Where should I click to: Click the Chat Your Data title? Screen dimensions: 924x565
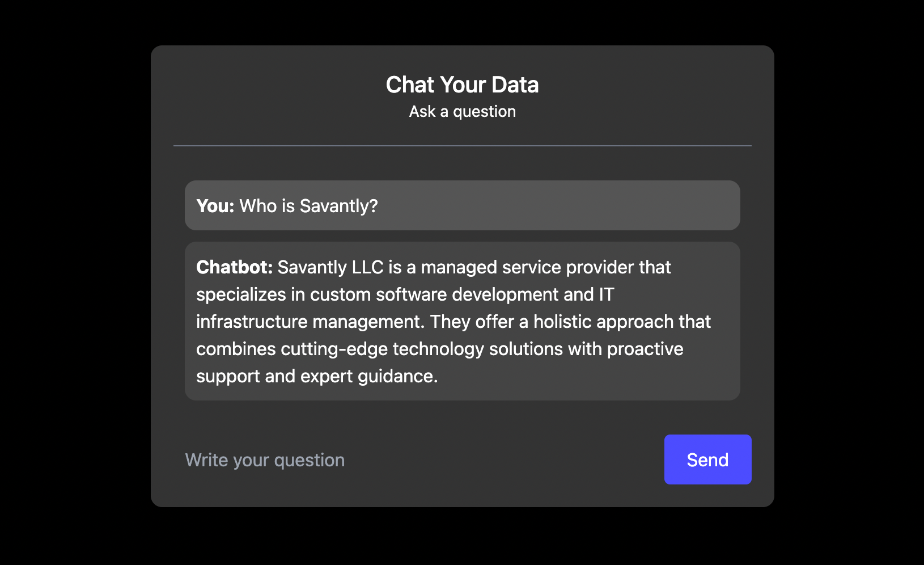462,84
